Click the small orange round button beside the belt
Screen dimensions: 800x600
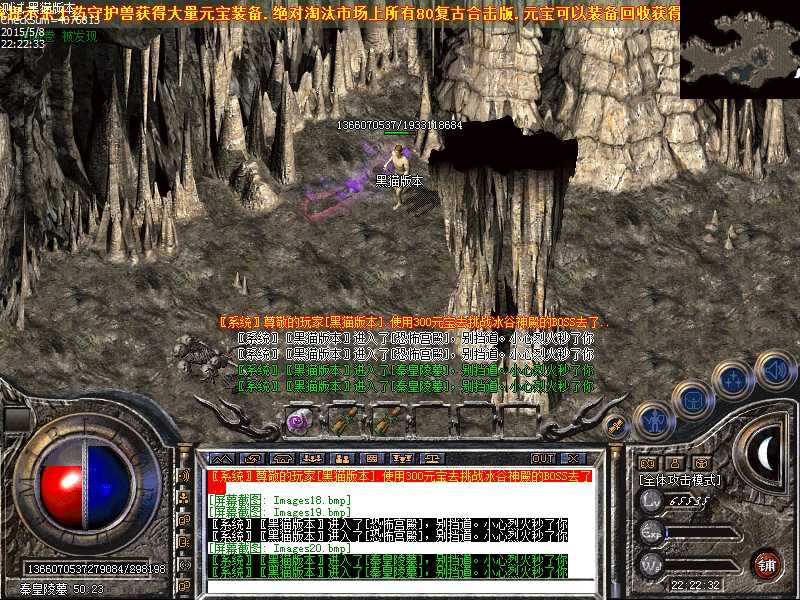pyautogui.click(x=616, y=424)
